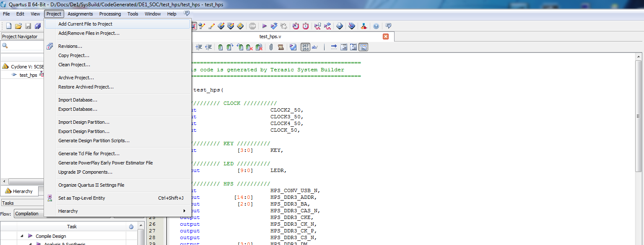
Task: Choose Generate Tcl File for Project
Action: 118,154
